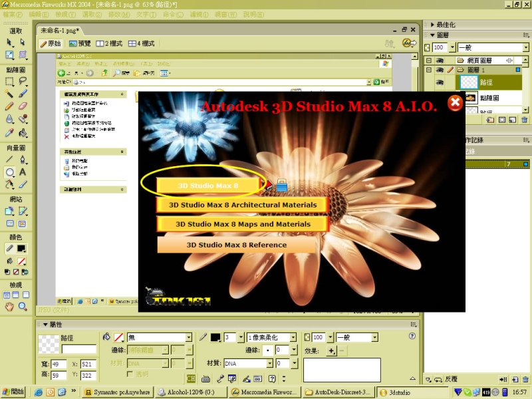The image size is (532, 399).
Task: Select the Magic Wand tool
Action: point(9,94)
